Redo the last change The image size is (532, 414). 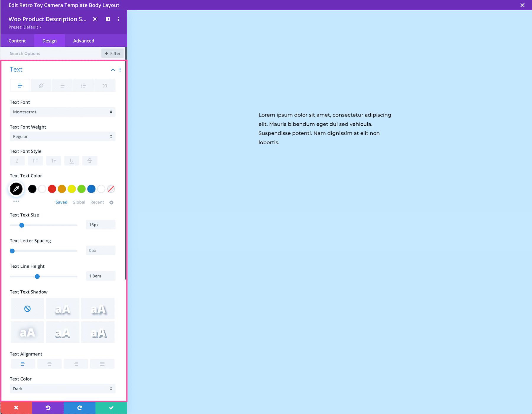click(x=80, y=407)
